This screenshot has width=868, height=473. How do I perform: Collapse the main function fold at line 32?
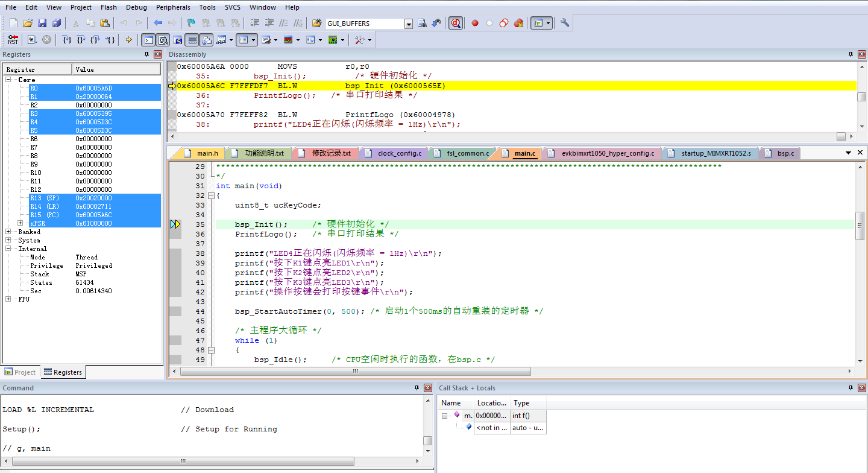(x=211, y=195)
